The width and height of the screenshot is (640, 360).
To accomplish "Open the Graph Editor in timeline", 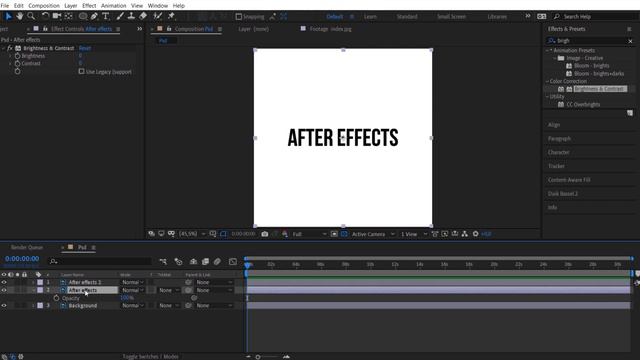I will pyautogui.click(x=233, y=261).
